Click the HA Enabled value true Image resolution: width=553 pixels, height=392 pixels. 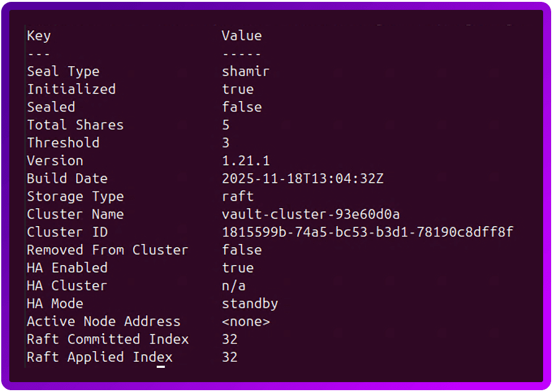[238, 268]
